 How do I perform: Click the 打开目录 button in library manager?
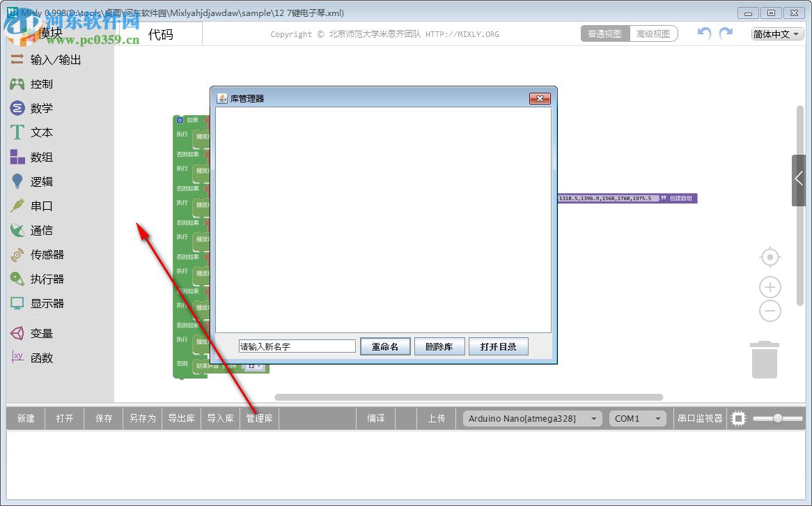[x=499, y=346]
